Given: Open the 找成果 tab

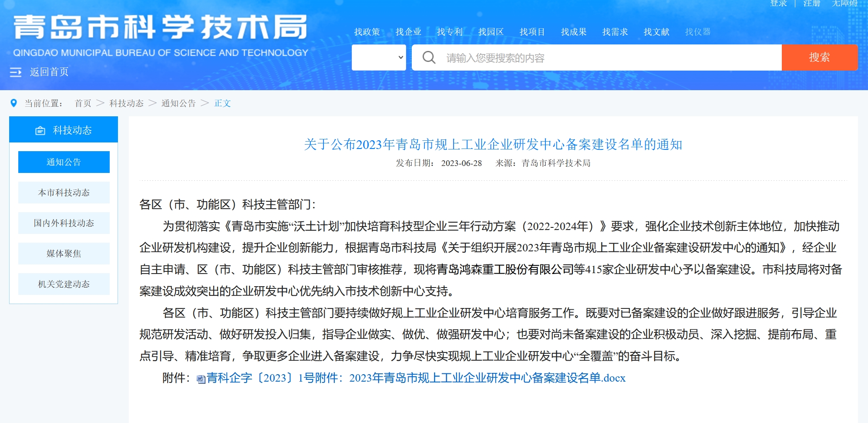Looking at the screenshot, I should (x=574, y=32).
